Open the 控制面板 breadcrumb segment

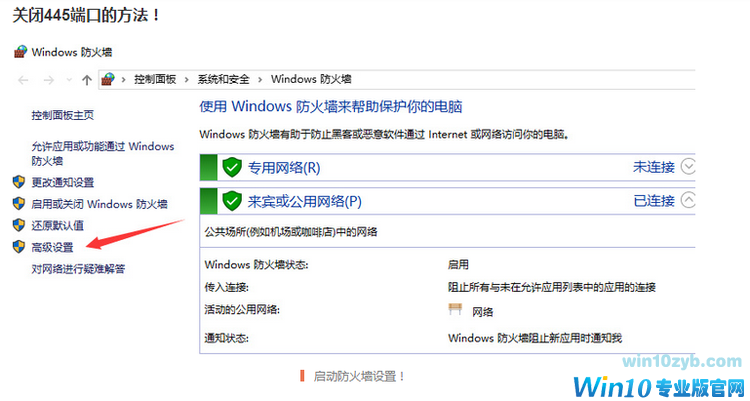coord(155,79)
